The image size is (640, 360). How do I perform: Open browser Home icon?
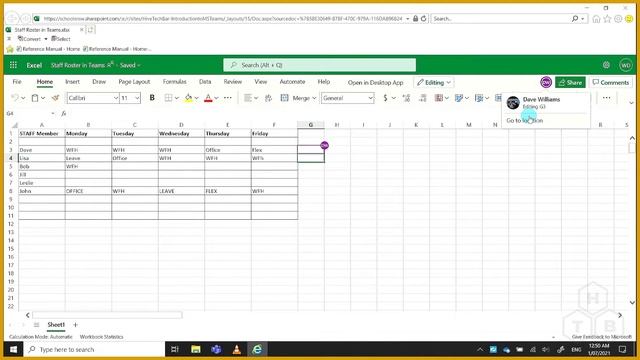point(596,19)
